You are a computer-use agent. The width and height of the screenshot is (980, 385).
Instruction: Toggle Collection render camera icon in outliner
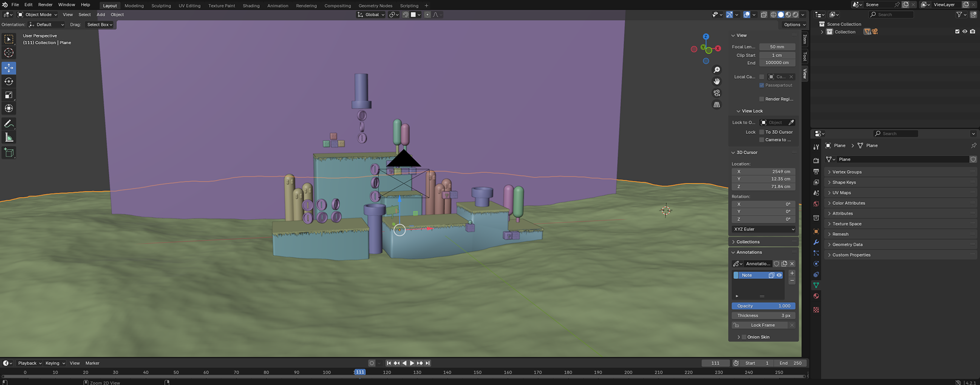[x=972, y=32]
